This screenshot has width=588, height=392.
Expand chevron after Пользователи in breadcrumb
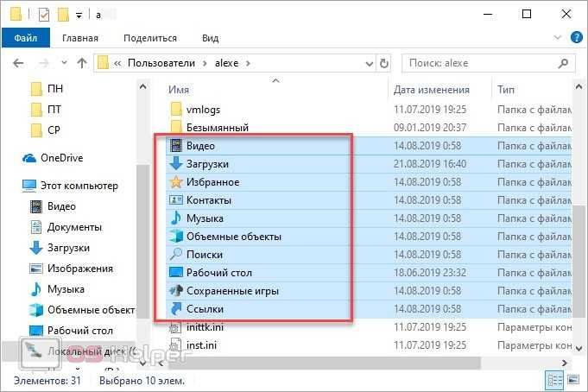[x=205, y=63]
